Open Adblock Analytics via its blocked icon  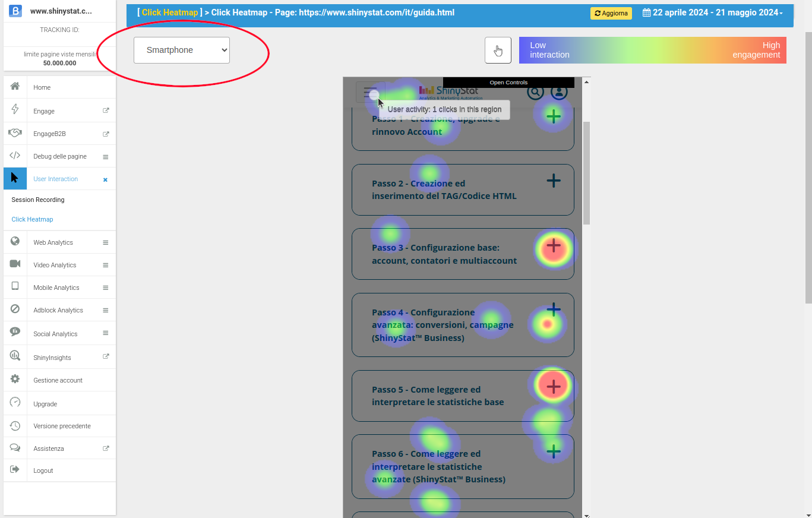click(15, 309)
